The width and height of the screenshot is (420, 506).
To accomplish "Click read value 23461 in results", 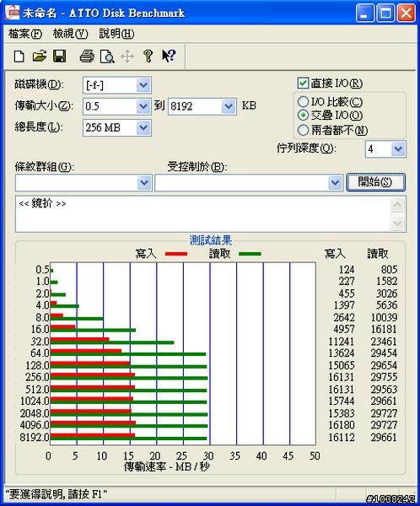I will tap(384, 342).
